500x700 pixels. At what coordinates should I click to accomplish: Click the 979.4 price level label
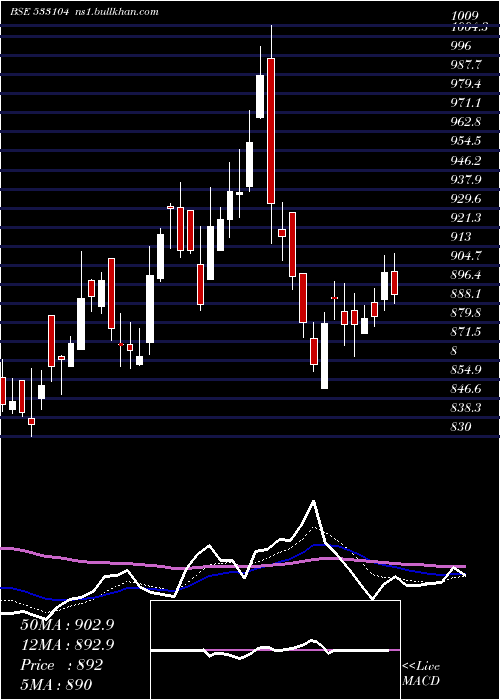tap(467, 84)
